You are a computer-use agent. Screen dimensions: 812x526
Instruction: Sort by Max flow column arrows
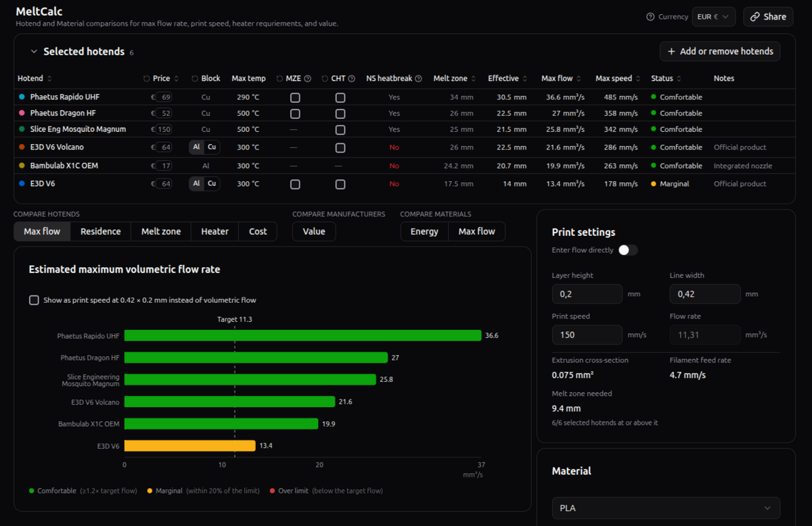pyautogui.click(x=579, y=79)
